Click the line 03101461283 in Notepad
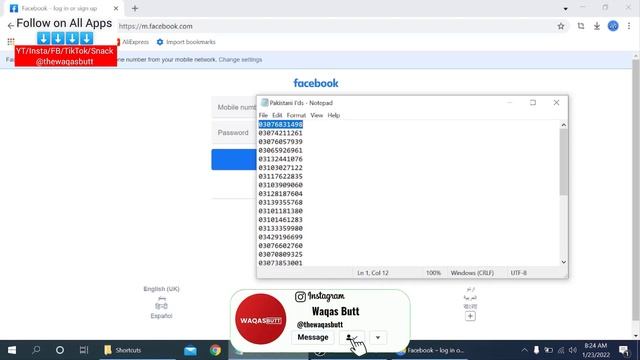 pos(280,220)
